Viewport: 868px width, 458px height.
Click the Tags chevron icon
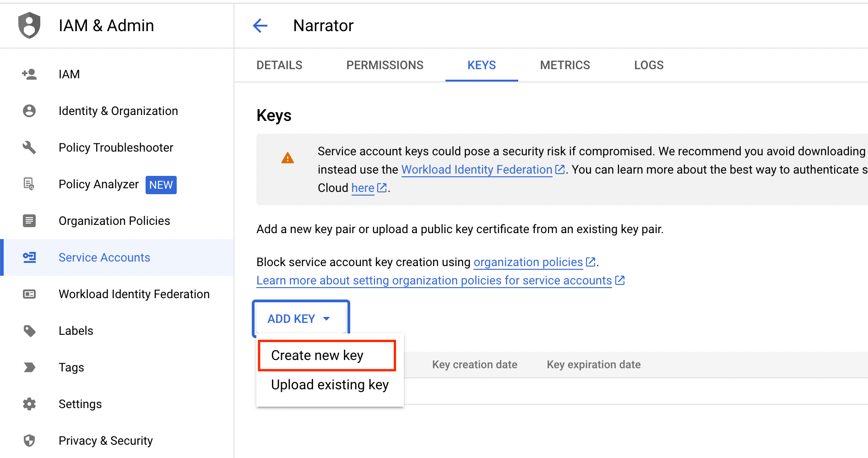tap(29, 367)
